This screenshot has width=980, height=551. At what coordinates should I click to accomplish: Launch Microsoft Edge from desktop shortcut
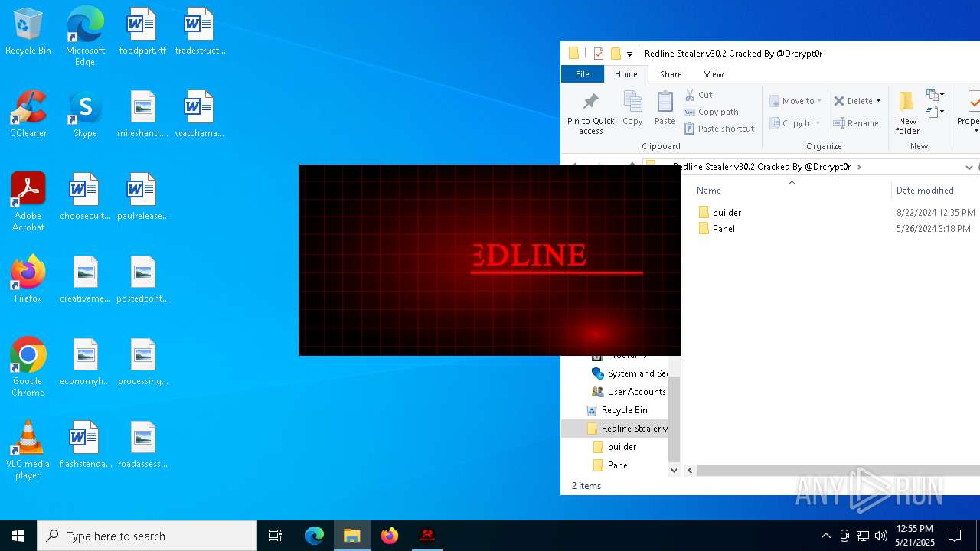click(85, 37)
